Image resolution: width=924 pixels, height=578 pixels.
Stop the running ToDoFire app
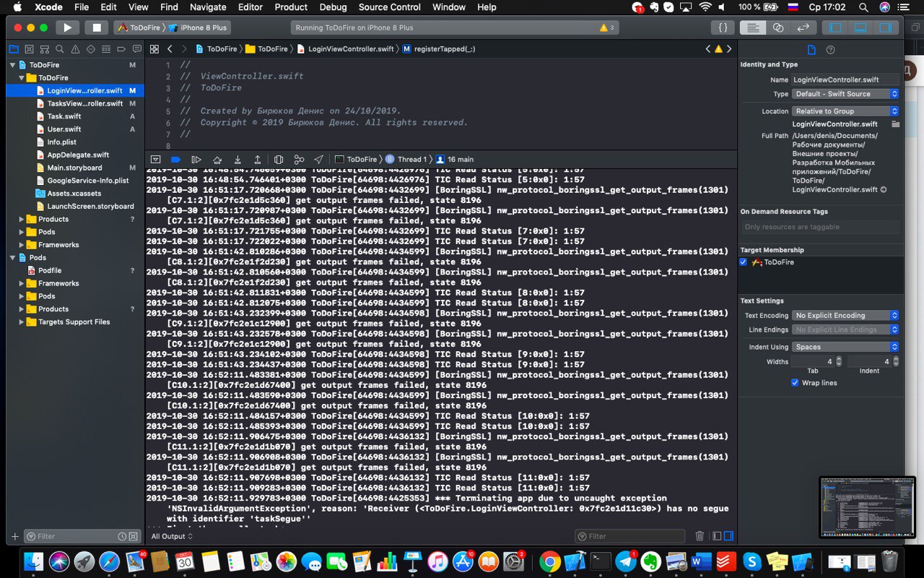pyautogui.click(x=96, y=27)
